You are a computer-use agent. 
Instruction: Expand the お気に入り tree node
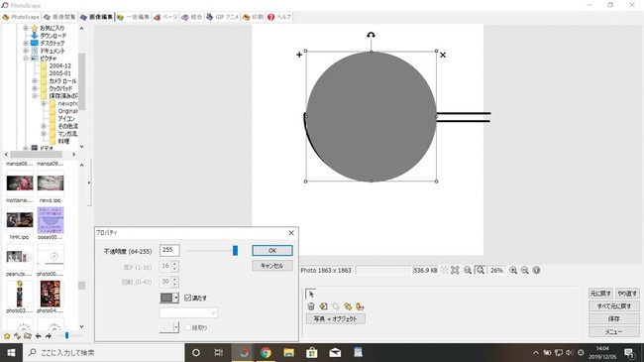click(x=26, y=28)
